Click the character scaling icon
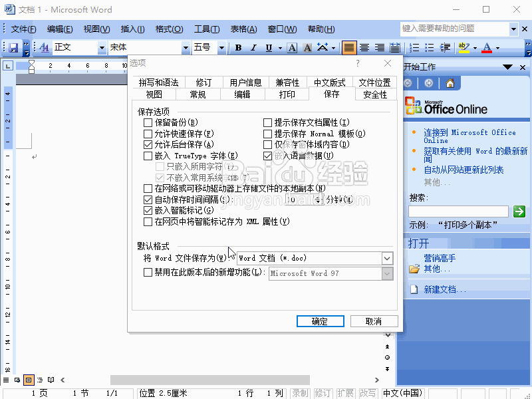This screenshot has height=399, width=532. (323, 48)
